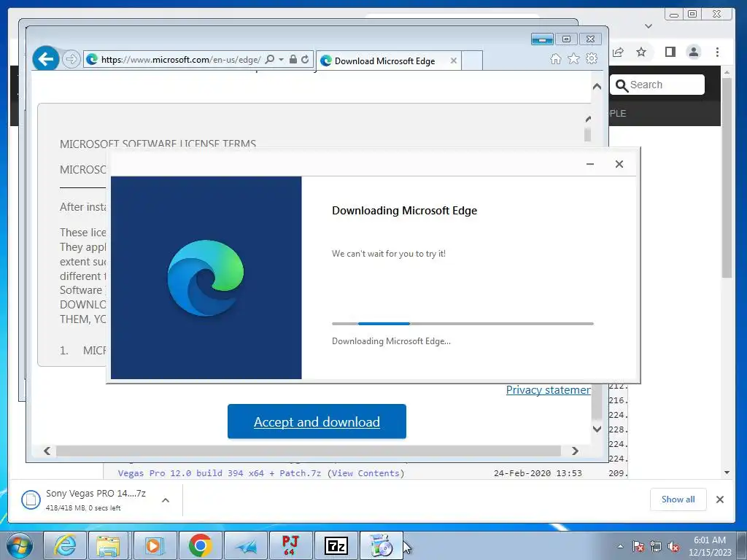Viewport: 747px width, 560px height.
Task: Bookmark page with Chrome star icon
Action: tap(641, 52)
